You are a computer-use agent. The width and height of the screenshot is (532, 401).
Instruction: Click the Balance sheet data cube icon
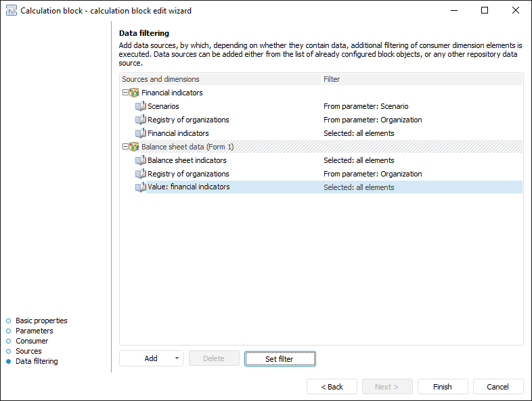coord(134,147)
